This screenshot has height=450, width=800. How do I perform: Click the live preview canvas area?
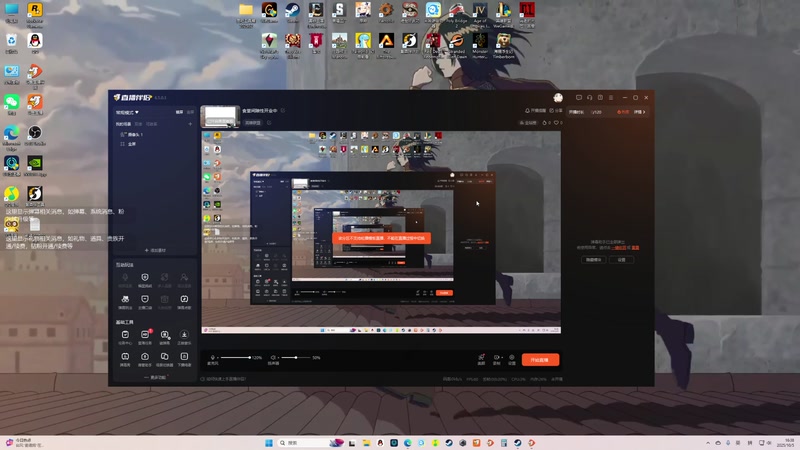pyautogui.click(x=381, y=232)
